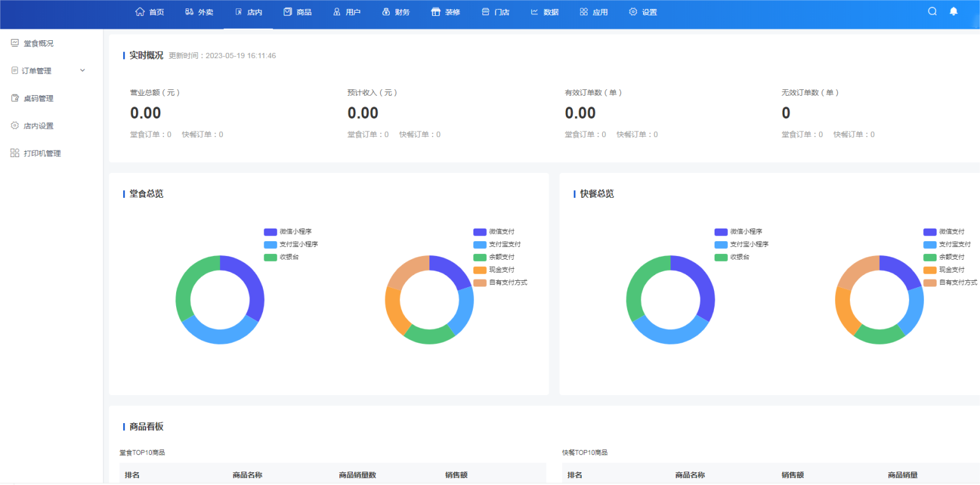Open the search magnifier icon
Image resolution: width=980 pixels, height=485 pixels.
tap(932, 11)
